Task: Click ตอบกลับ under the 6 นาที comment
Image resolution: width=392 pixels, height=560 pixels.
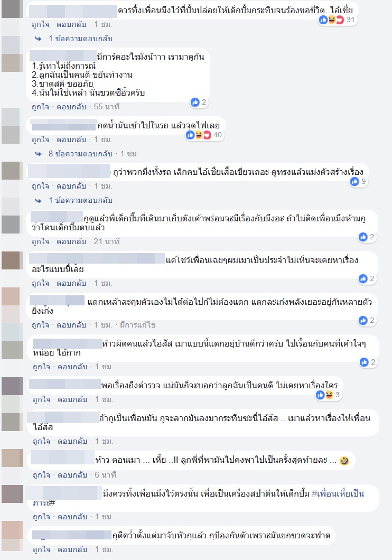Action: 72,475
